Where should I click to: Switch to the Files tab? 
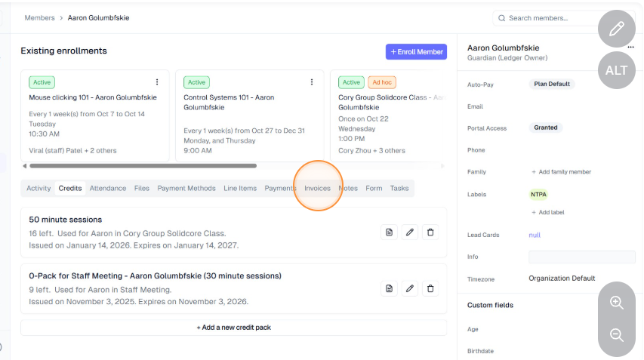142,188
